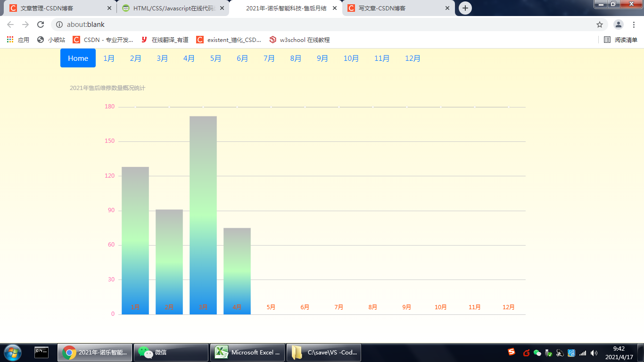Open Chrome taskbar button 2021年-诺乐智能
Viewport: 644px width, 362px height.
tap(95, 353)
